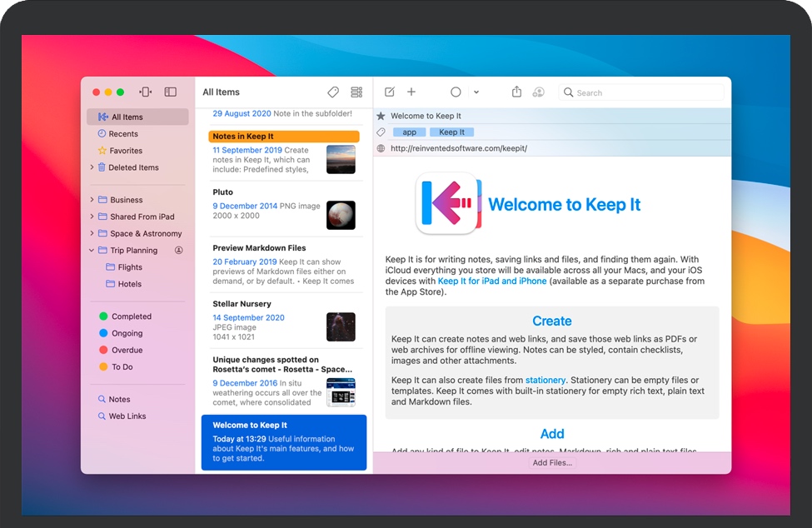812x528 pixels.
Task: Select the red Overdue label
Action: click(127, 351)
